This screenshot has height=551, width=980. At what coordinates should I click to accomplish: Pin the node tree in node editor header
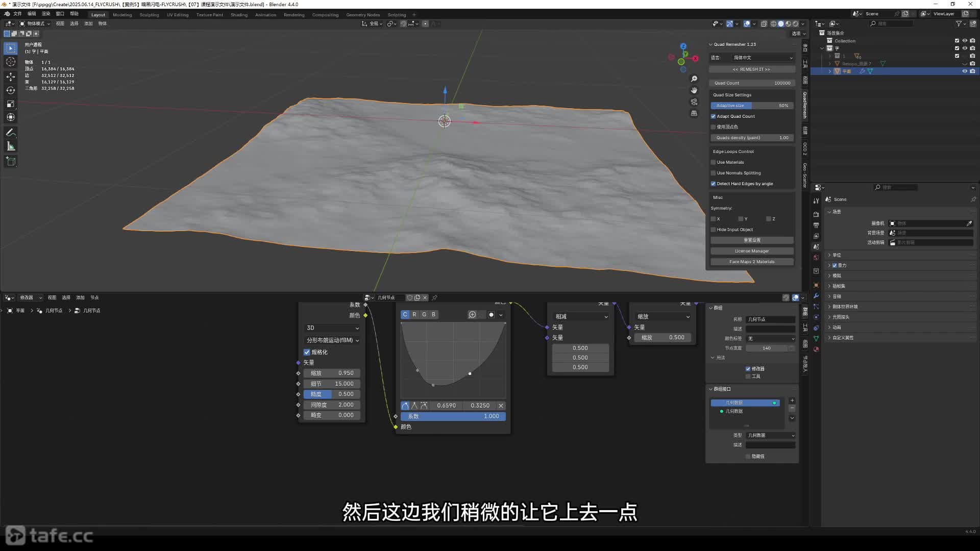[435, 297]
